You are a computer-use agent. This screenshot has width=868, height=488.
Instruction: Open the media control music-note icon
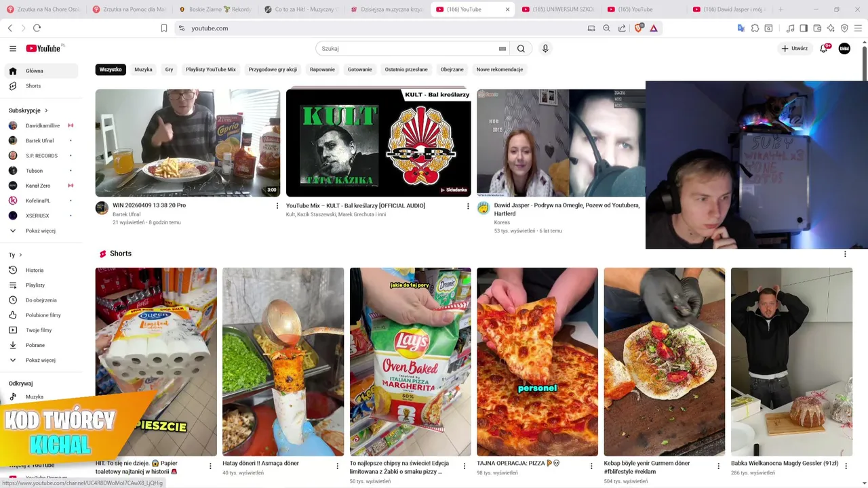[790, 28]
